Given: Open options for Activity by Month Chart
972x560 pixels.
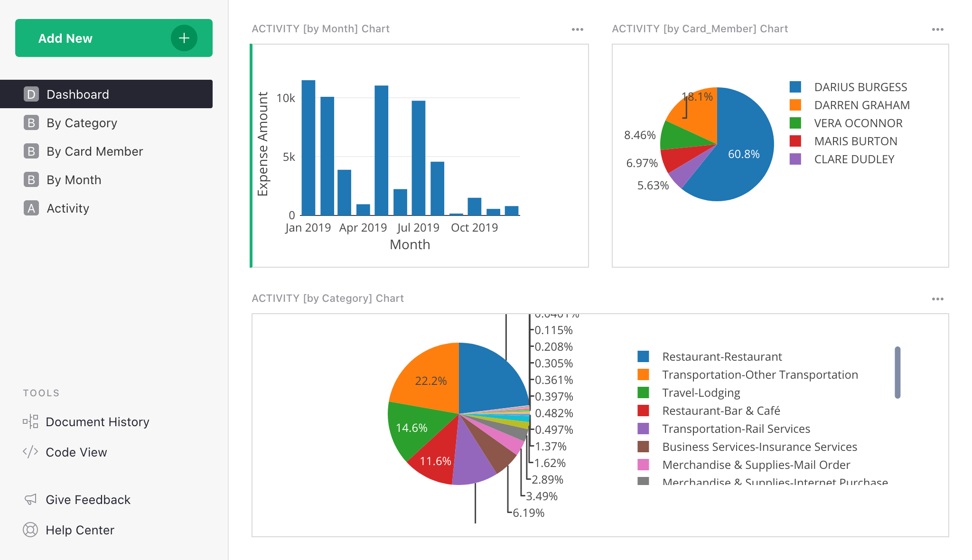Looking at the screenshot, I should tap(578, 29).
